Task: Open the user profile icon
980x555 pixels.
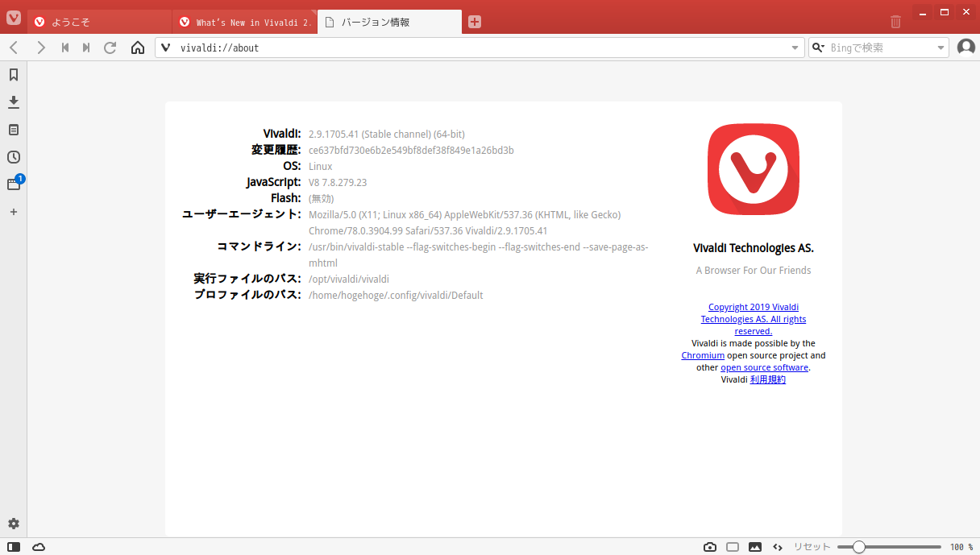Action: (966, 48)
